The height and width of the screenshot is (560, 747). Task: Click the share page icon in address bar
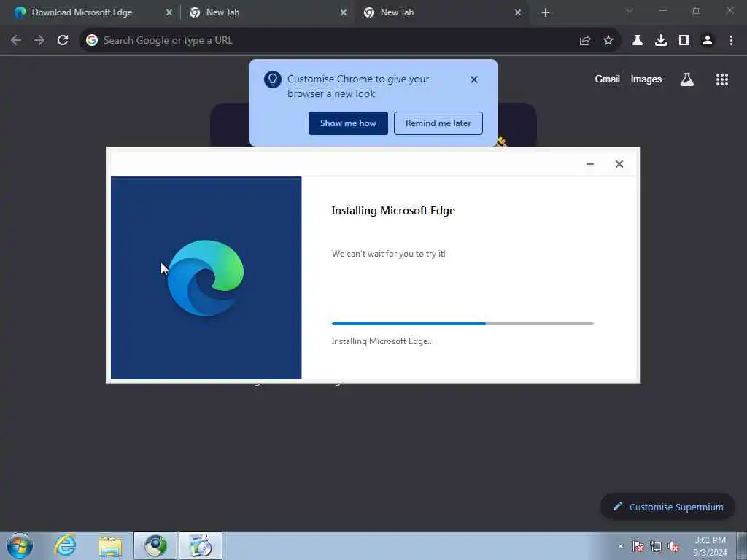point(585,41)
